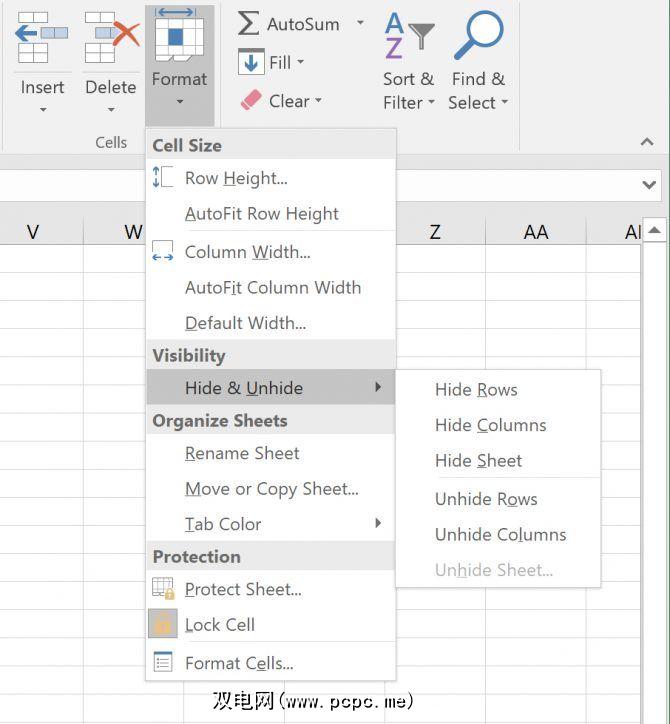Viewport: 670px width, 724px height.
Task: Click the vertical scrollbar up arrow
Action: coord(654,231)
